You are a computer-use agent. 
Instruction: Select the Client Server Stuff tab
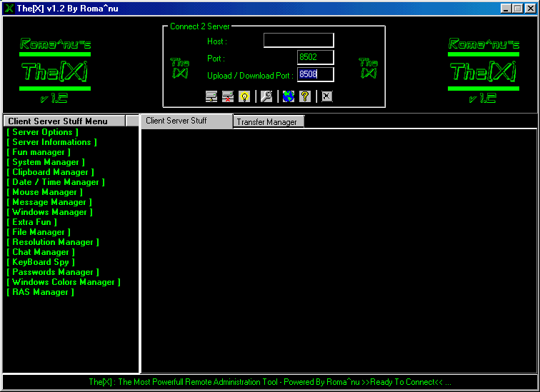(x=186, y=121)
